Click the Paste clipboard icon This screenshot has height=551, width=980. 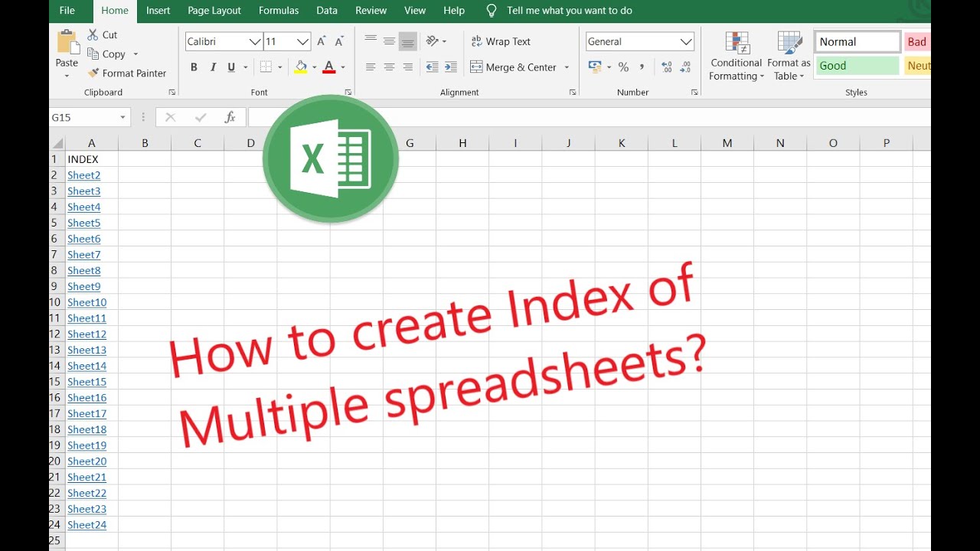(x=67, y=43)
